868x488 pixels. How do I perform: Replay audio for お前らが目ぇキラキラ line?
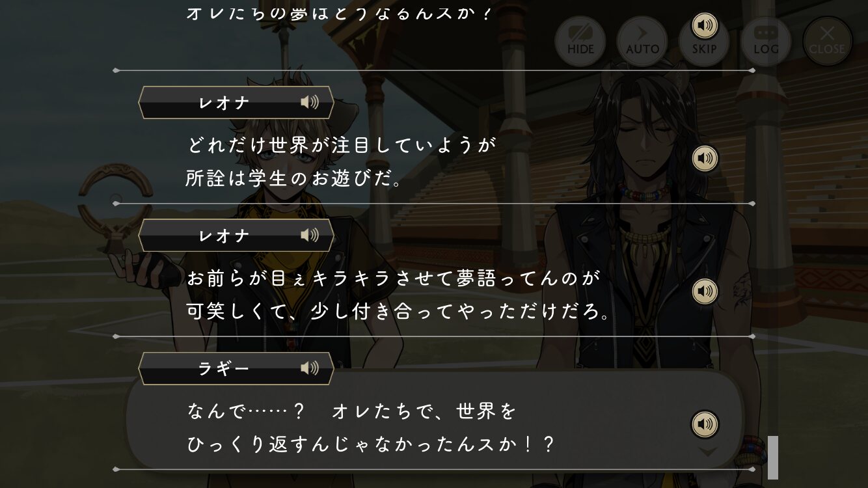click(x=705, y=291)
